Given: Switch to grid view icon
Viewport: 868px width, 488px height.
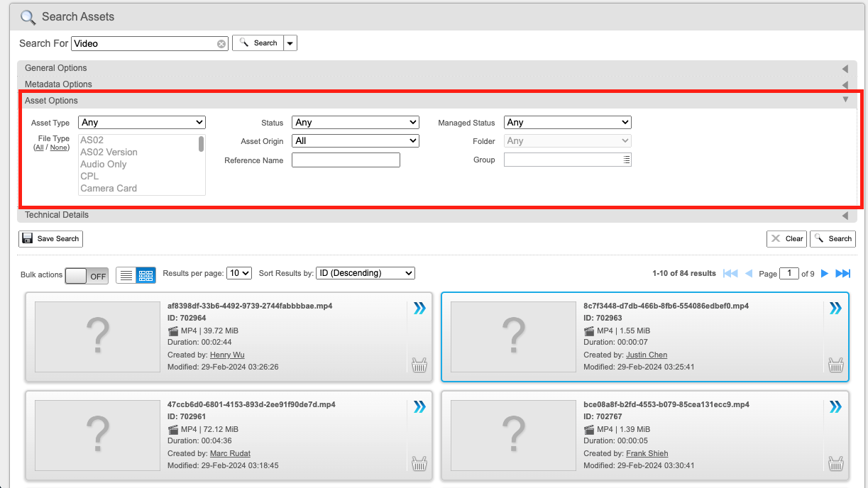Looking at the screenshot, I should click(x=145, y=276).
